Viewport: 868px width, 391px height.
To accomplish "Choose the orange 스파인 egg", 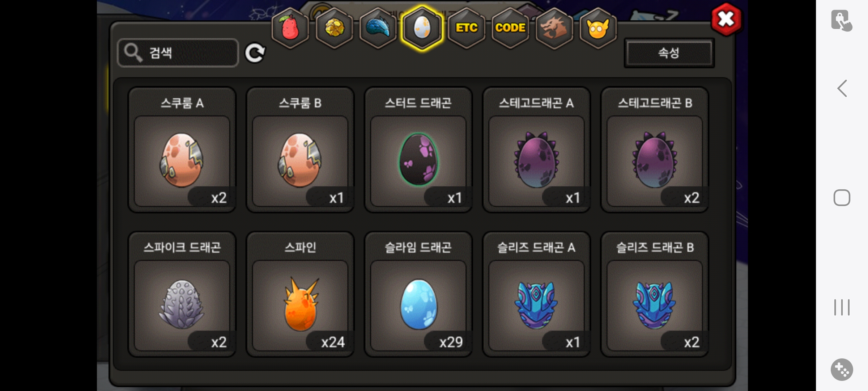I will [300, 294].
